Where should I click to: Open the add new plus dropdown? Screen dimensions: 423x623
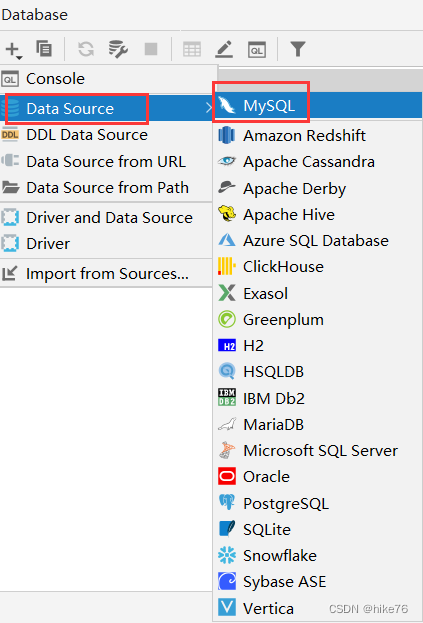14,50
